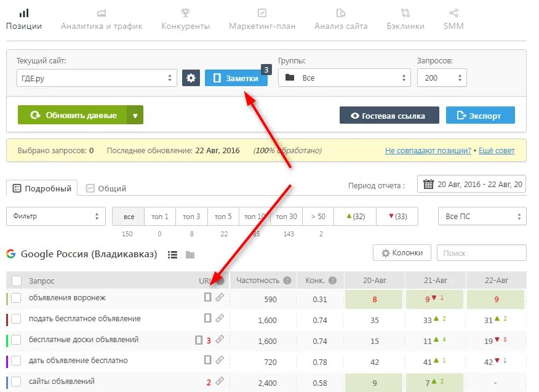Go to Анализ сайта tab

coord(341,20)
